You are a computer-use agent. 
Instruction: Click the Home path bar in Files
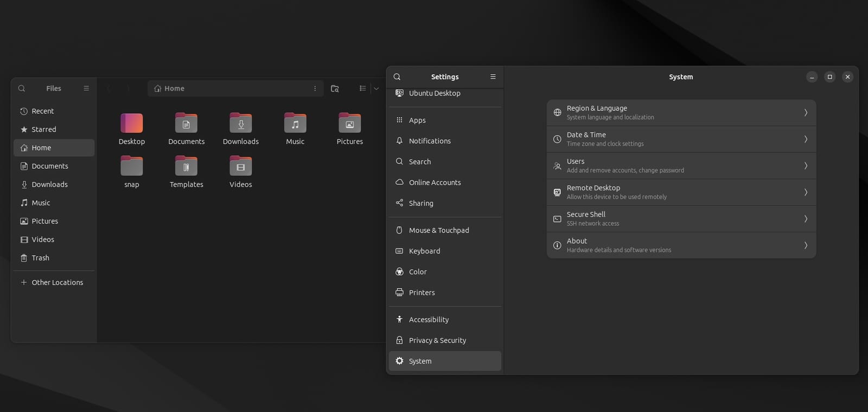pos(235,88)
